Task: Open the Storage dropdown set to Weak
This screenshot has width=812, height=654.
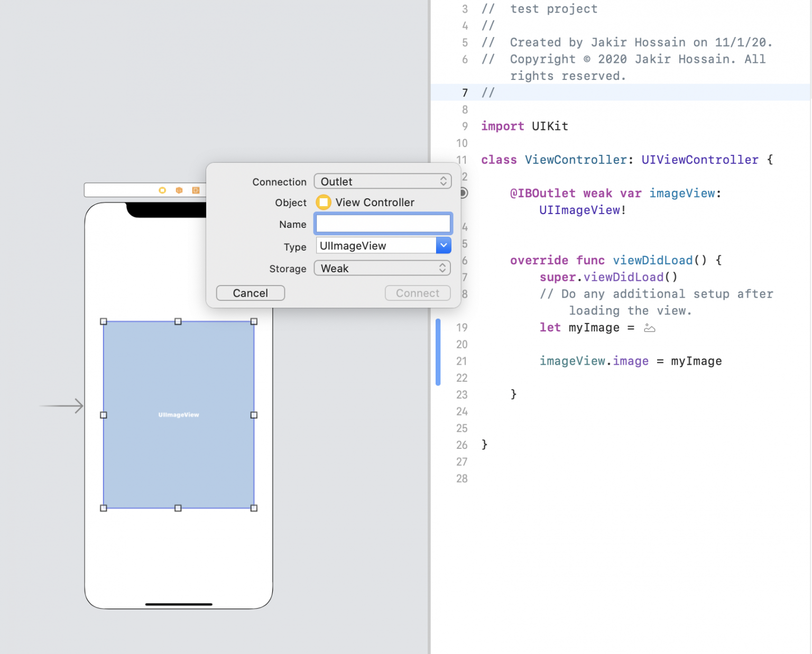Action: point(382,269)
